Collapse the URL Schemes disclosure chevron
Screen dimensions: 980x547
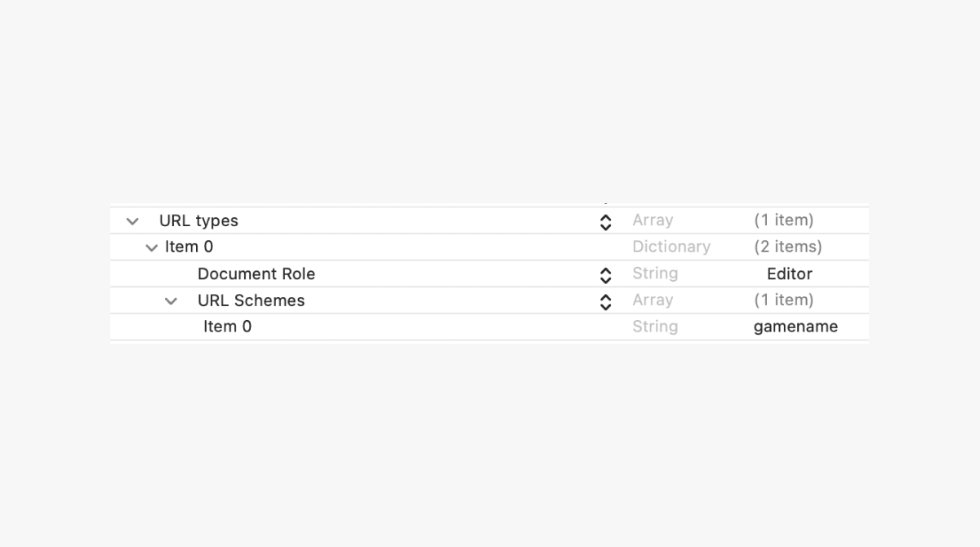click(171, 301)
